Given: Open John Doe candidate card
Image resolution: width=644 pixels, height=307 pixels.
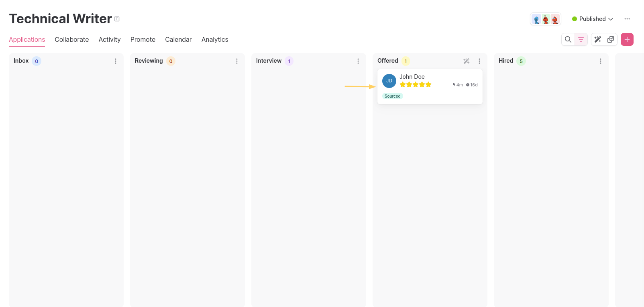Looking at the screenshot, I should (x=430, y=87).
